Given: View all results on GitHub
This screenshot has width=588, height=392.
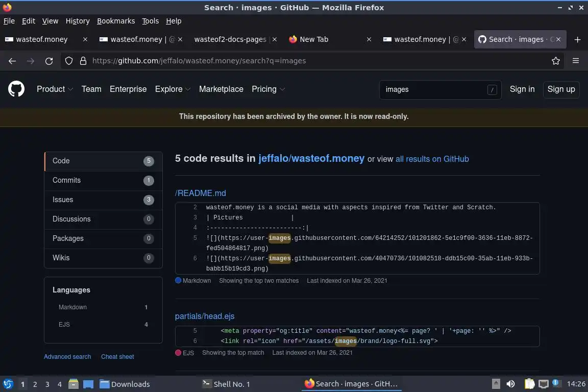Looking at the screenshot, I should 432,159.
